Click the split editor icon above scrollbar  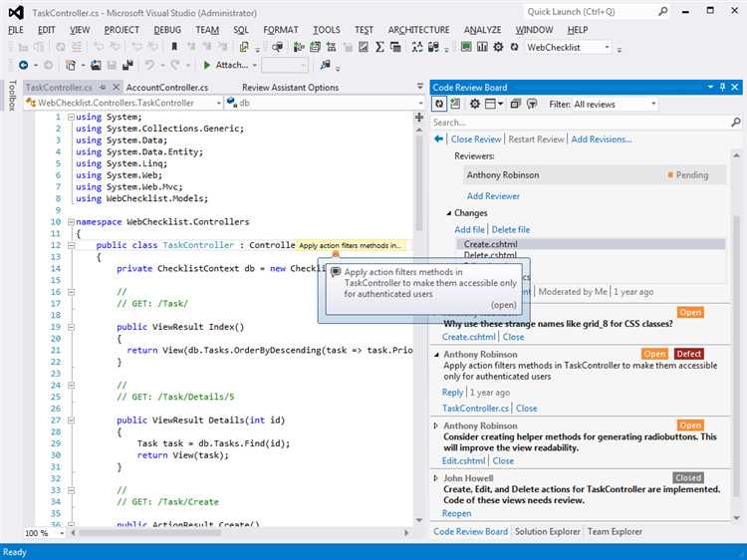pyautogui.click(x=419, y=118)
